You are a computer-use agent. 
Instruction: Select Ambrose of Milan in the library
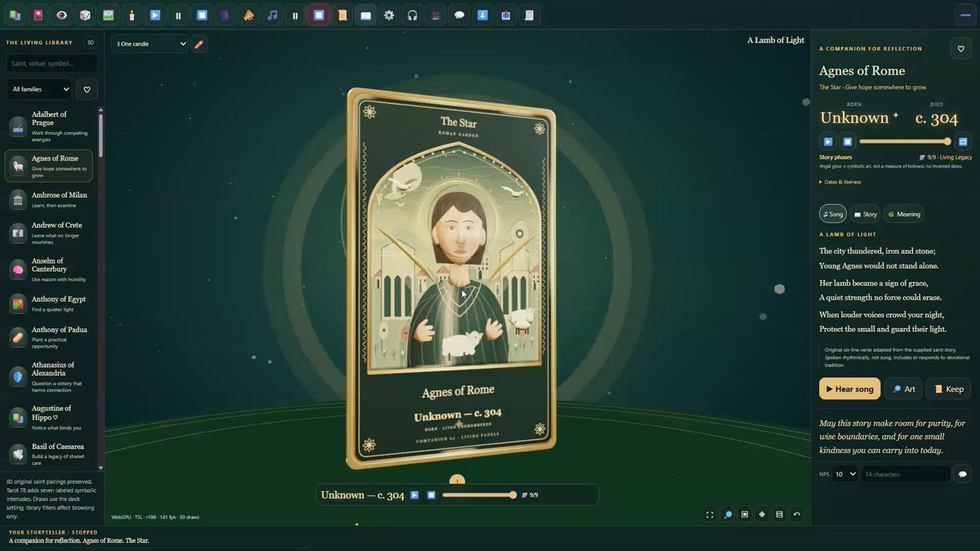point(49,200)
